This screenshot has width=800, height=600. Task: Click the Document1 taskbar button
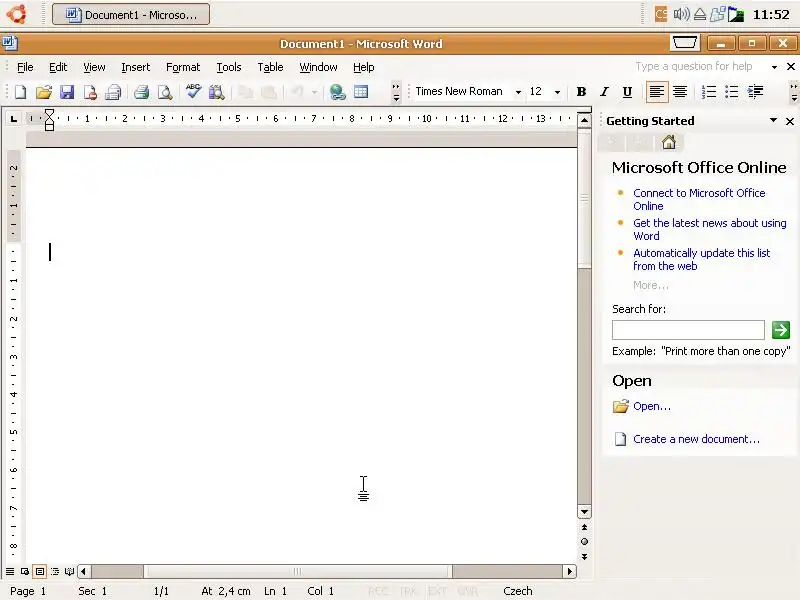point(131,14)
